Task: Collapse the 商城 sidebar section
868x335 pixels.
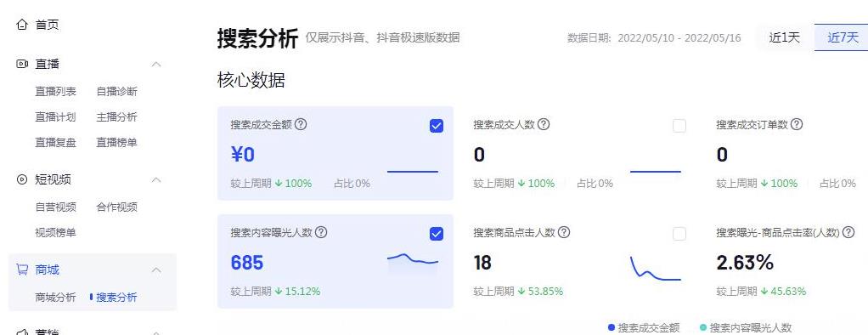Action: [x=156, y=270]
